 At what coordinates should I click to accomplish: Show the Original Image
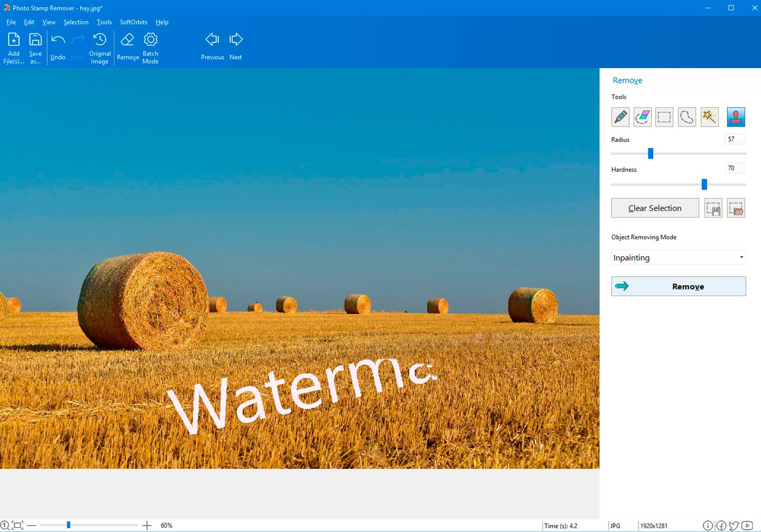[100, 48]
